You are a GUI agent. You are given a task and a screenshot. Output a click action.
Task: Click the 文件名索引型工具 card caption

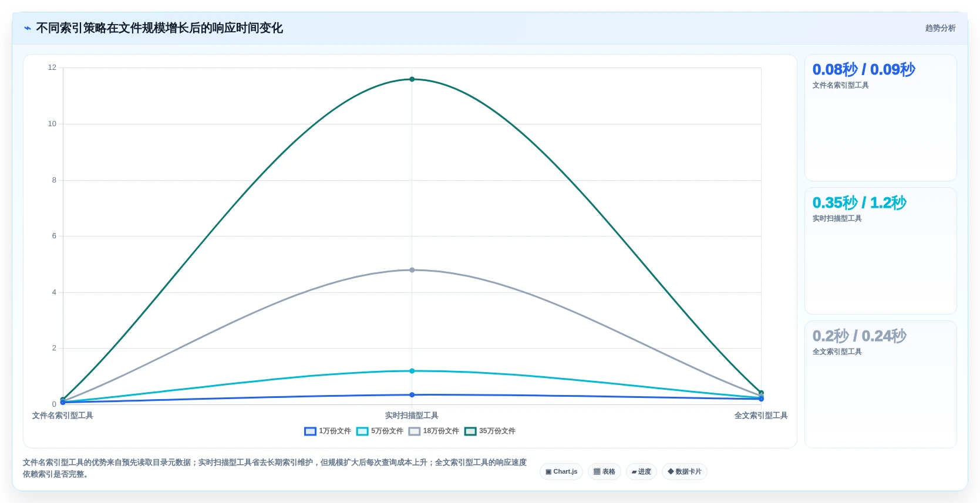point(840,86)
